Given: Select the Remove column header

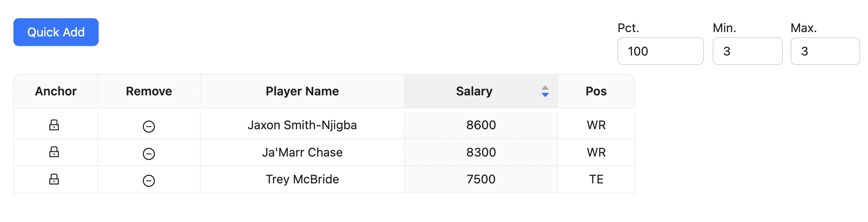Looking at the screenshot, I should click(x=149, y=91).
